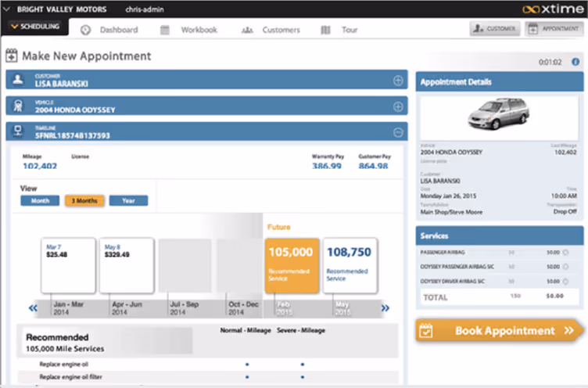Click the Jan - Mar 2014 timeline label
The image size is (588, 388).
click(69, 308)
